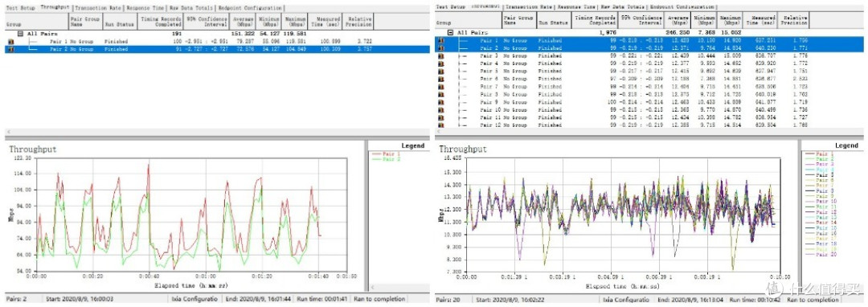Select the Throughput tab in the 2-pair window
This screenshot has width=868, height=307.
[54, 8]
